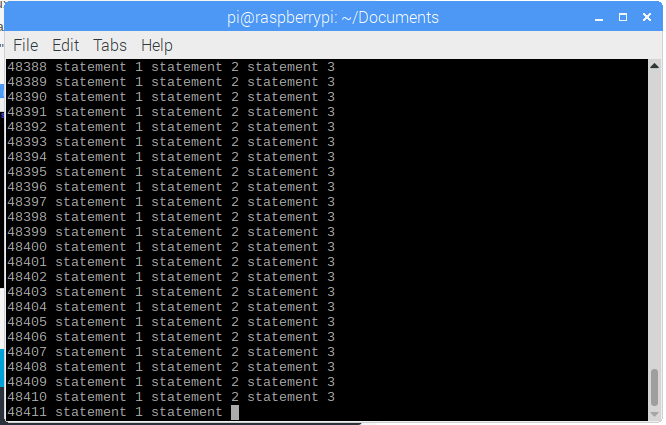Click line number 48392
666x425 pixels.
click(x=27, y=127)
